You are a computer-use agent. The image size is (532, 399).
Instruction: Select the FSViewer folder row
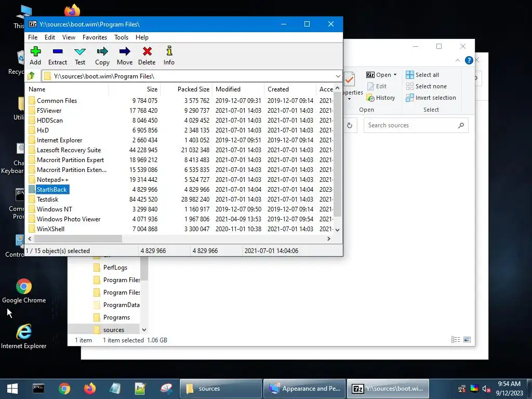click(x=180, y=111)
